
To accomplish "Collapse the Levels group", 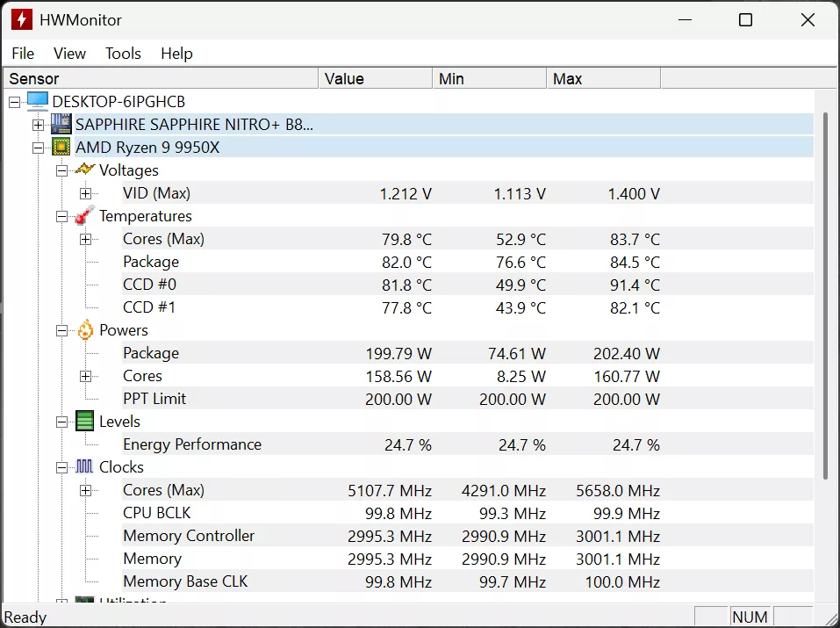I will 62,422.
